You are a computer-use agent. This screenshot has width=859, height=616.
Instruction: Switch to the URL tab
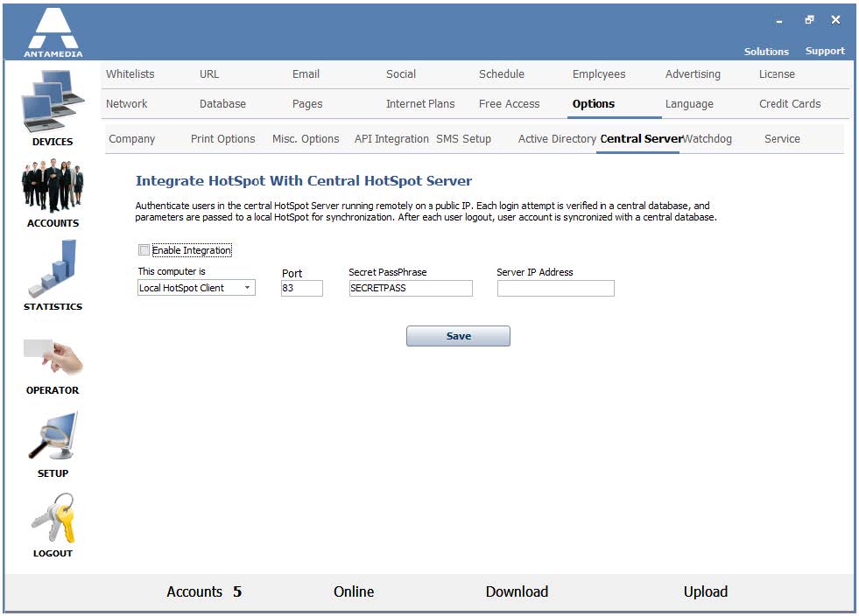(x=208, y=73)
